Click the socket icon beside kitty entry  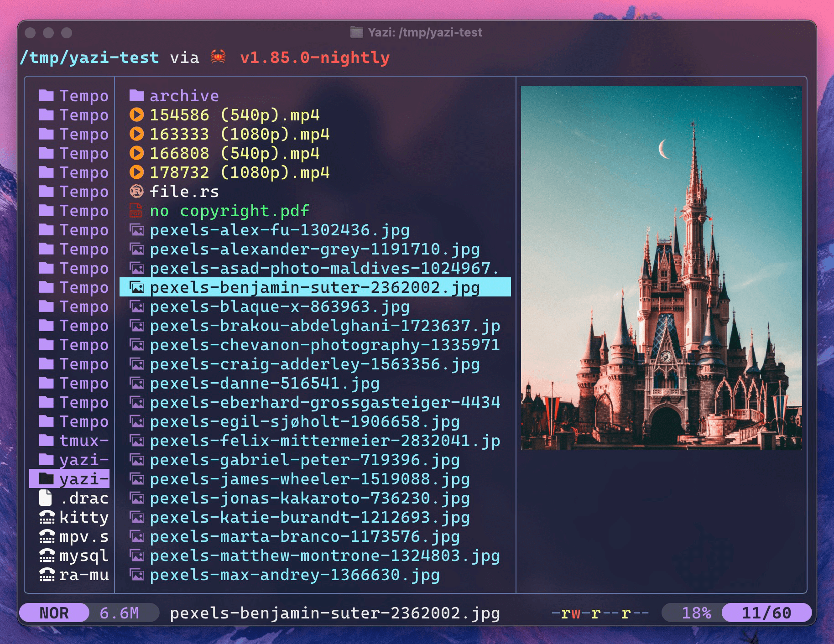point(47,517)
